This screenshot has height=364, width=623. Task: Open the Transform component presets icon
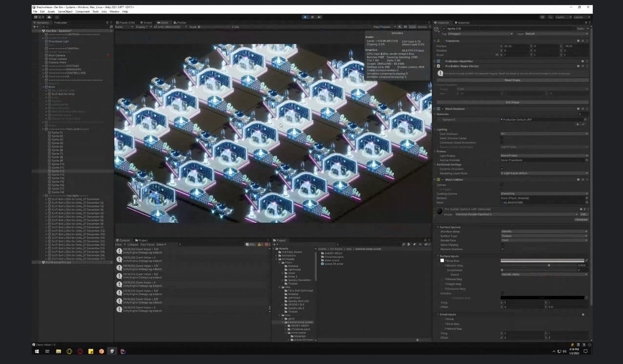coord(582,41)
